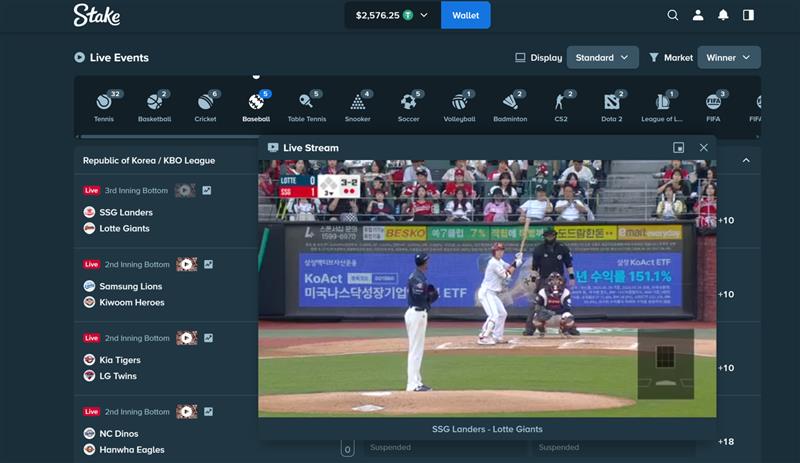Screen dimensions: 800x463
Task: Select the Cricket sport tab
Action: point(205,106)
